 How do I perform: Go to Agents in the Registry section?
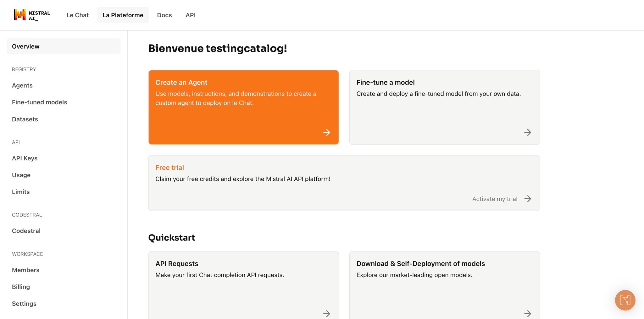(22, 85)
